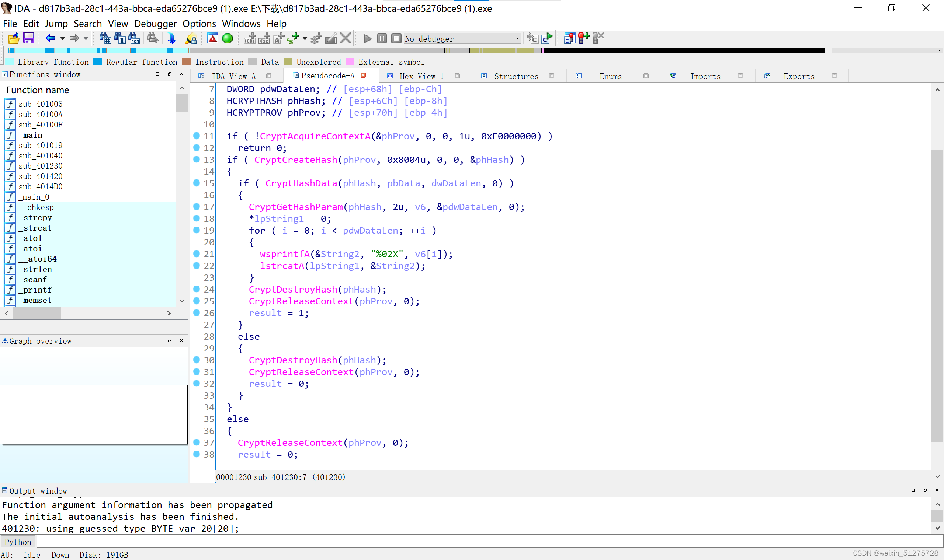
Task: Close the Output window panel
Action: [x=937, y=490]
